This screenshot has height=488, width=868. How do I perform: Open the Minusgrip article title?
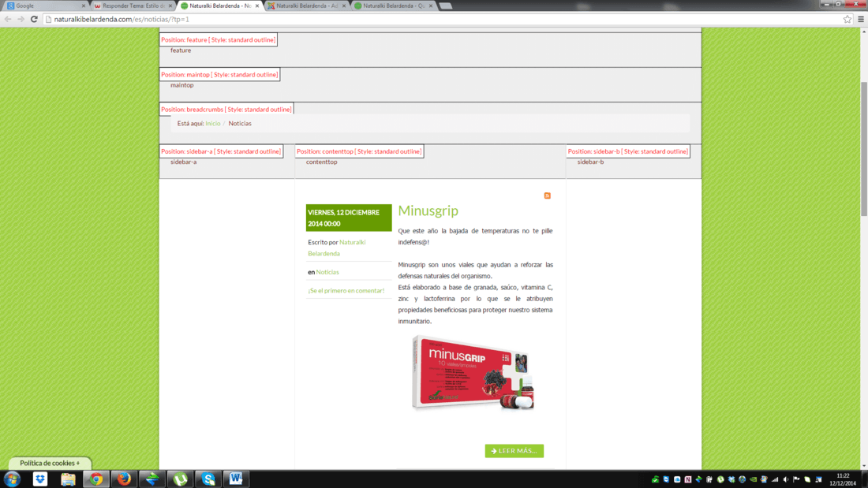pyautogui.click(x=428, y=210)
